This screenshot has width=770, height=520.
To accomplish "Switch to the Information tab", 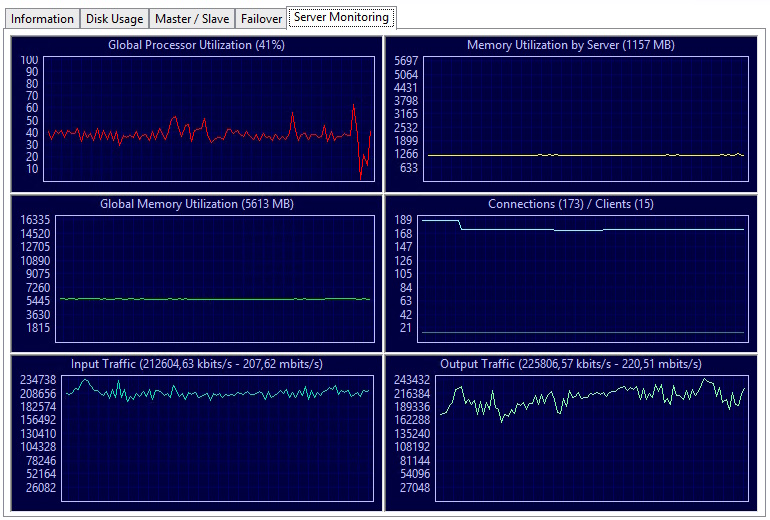I will 42,19.
